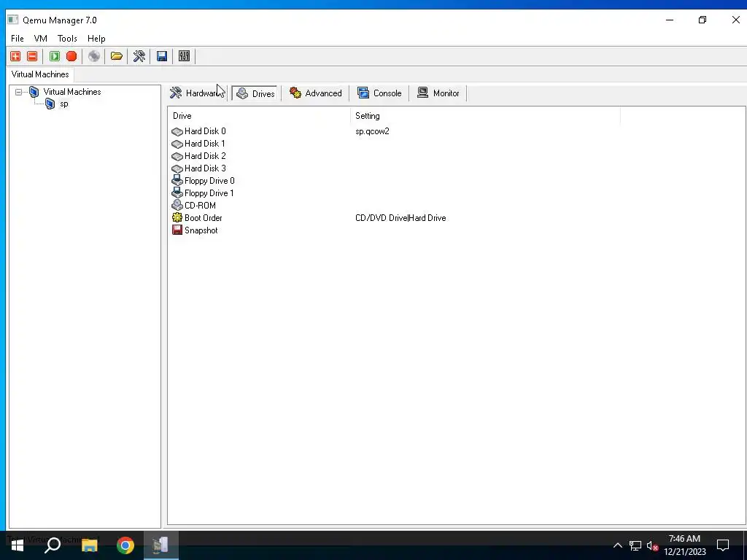Click the Hard Disk 3 drive icon

coord(177,168)
